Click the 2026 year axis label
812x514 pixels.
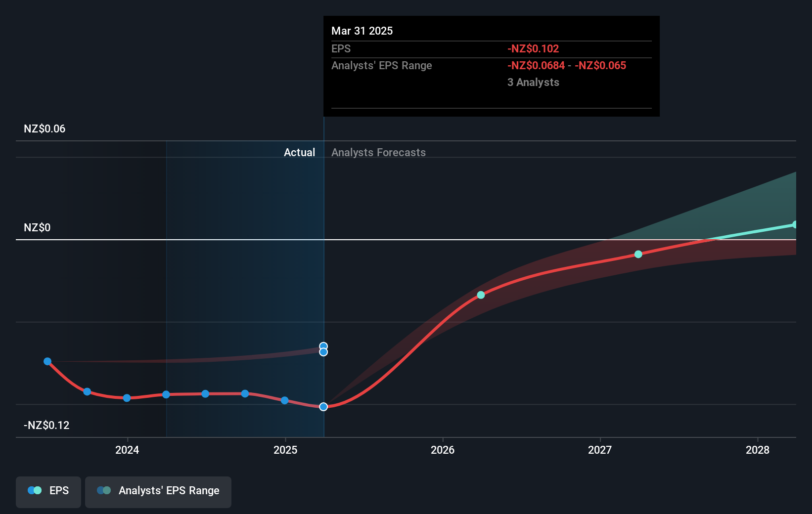(443, 450)
